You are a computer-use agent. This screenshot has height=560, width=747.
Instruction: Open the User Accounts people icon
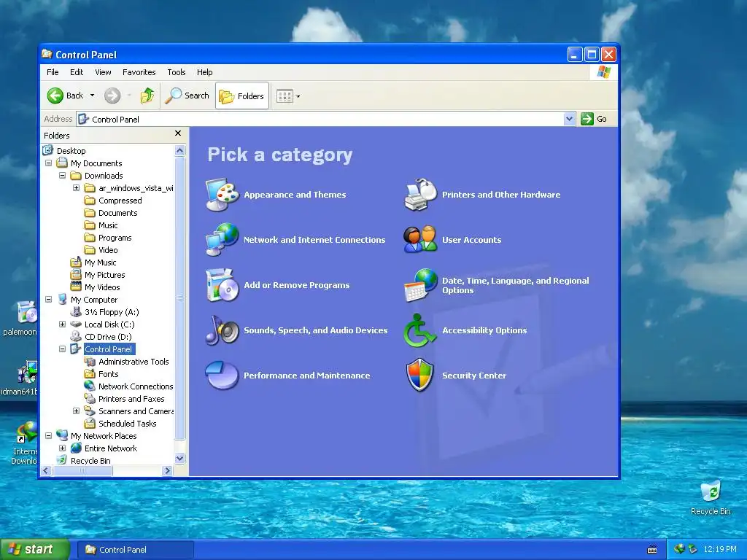[x=420, y=239]
